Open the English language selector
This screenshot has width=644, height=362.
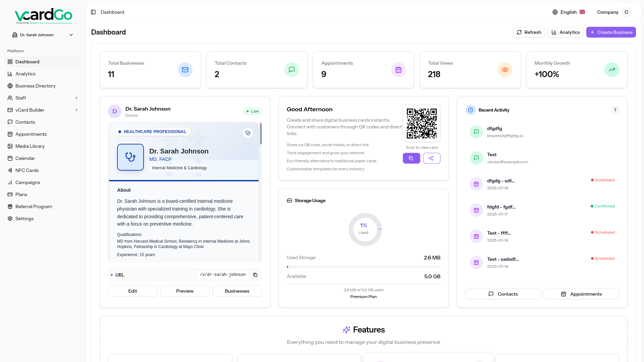569,12
